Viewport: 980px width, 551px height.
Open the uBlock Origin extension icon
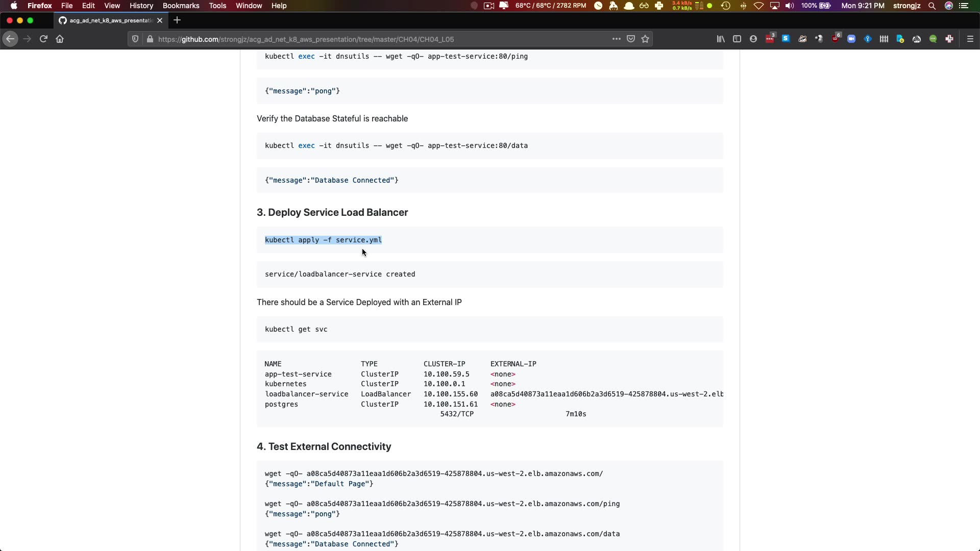click(x=836, y=39)
